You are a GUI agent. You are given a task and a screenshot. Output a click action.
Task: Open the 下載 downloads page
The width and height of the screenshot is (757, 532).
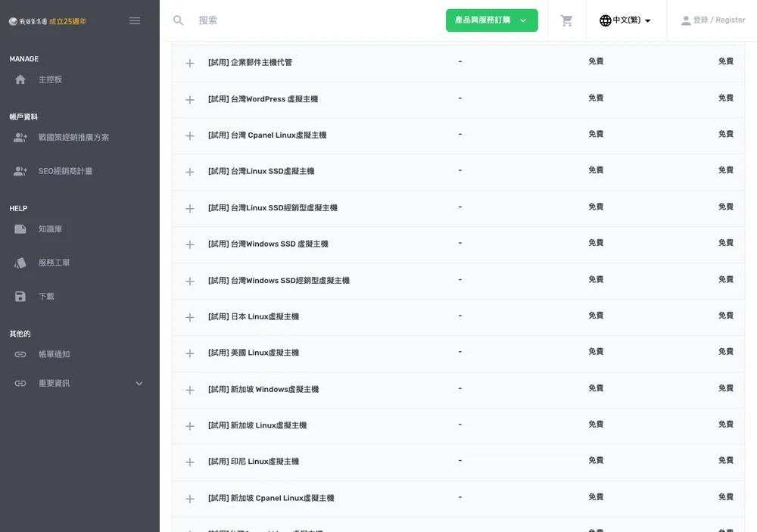point(46,297)
